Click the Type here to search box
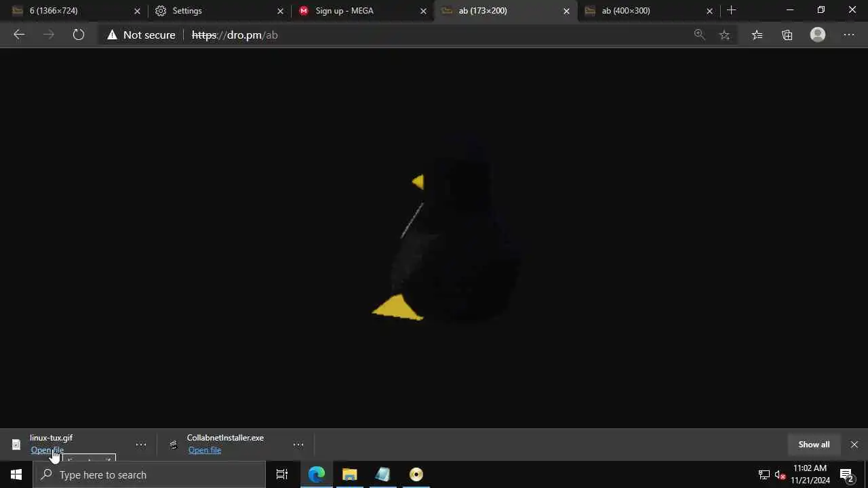The width and height of the screenshot is (868, 488). (149, 474)
